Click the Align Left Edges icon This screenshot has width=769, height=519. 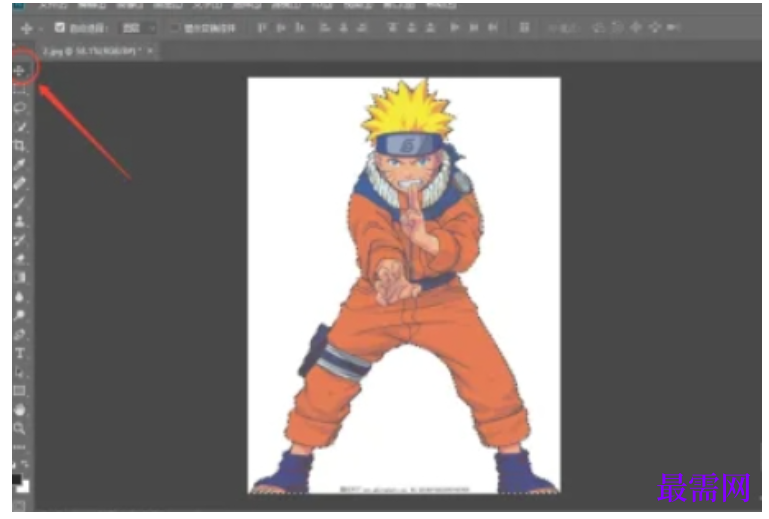(x=325, y=27)
